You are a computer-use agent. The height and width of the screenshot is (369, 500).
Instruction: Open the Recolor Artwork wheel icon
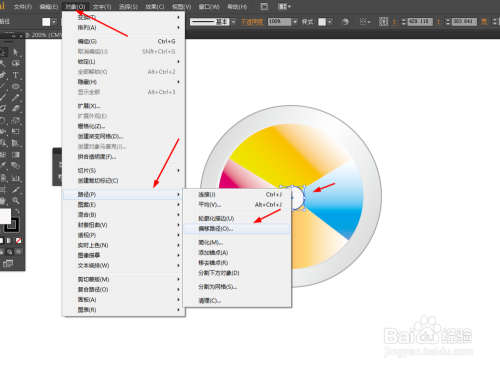pos(345,22)
